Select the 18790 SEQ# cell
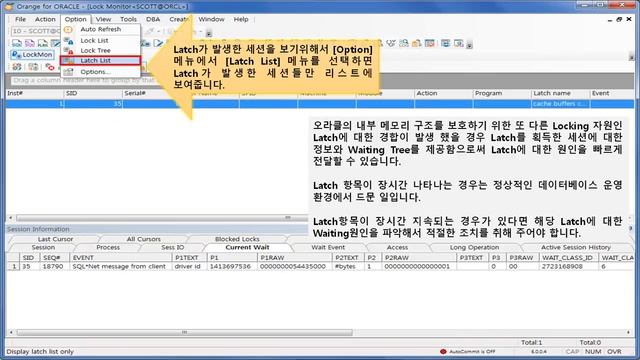640x360 pixels. click(x=55, y=267)
